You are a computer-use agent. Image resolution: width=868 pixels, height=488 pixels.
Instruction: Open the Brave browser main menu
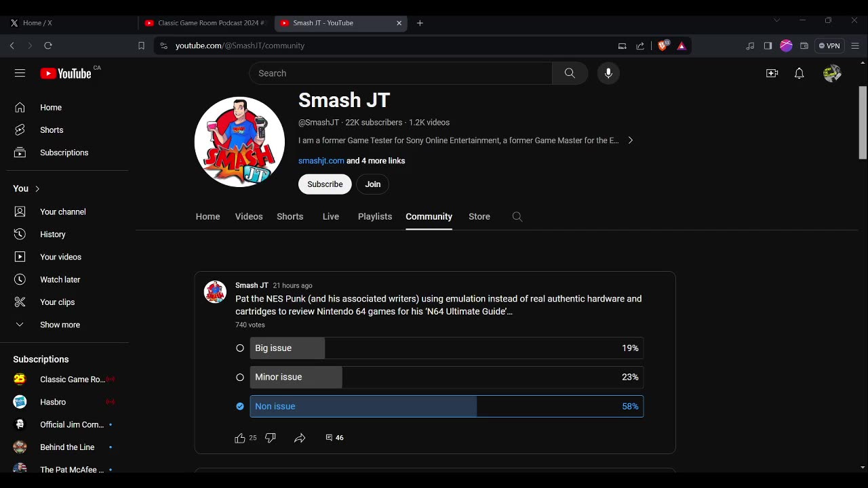pos(855,46)
